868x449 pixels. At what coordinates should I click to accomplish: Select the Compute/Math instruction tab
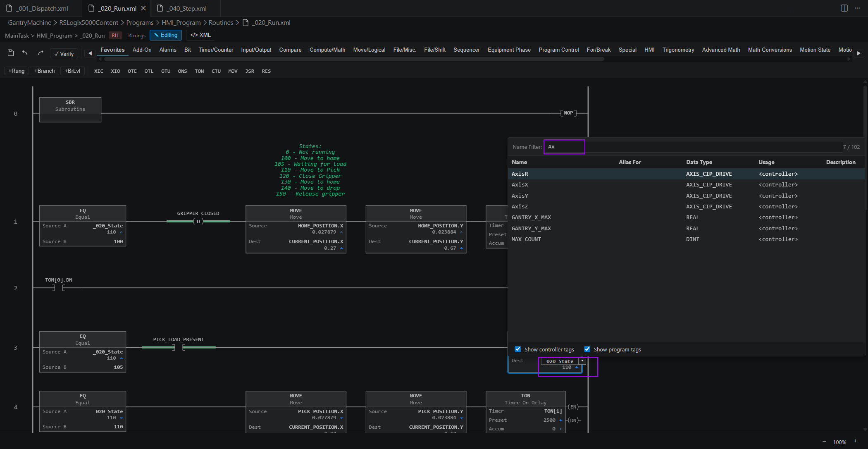[x=327, y=50]
